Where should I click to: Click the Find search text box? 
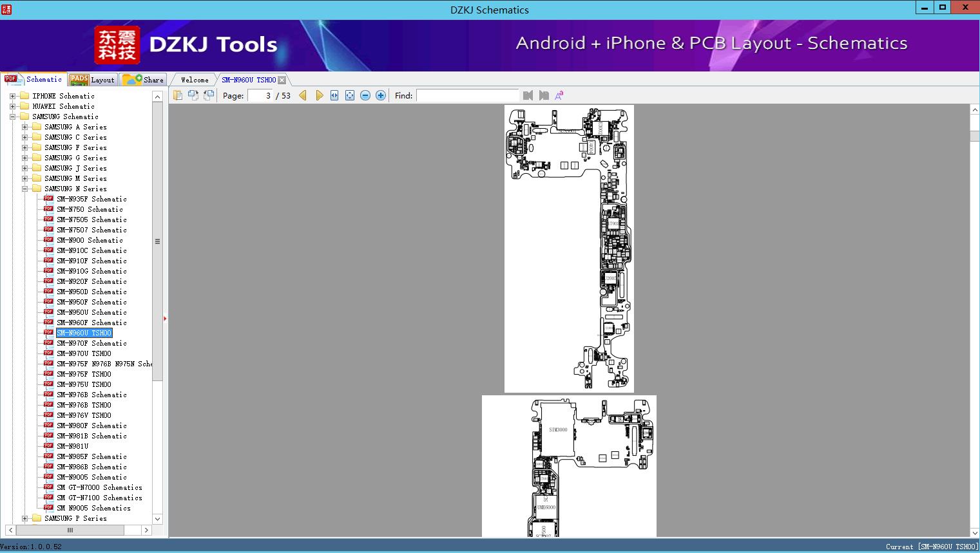[x=467, y=95]
